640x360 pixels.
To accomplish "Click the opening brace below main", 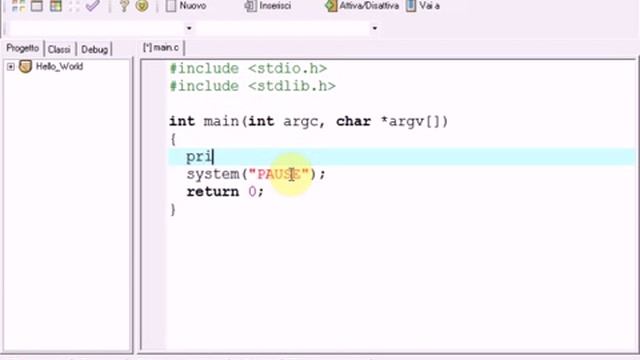I will pos(173,139).
